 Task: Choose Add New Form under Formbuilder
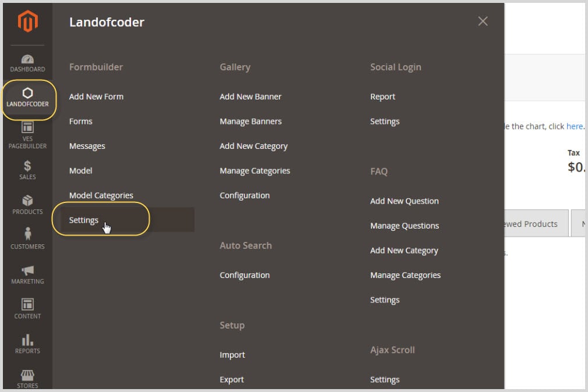[96, 97]
